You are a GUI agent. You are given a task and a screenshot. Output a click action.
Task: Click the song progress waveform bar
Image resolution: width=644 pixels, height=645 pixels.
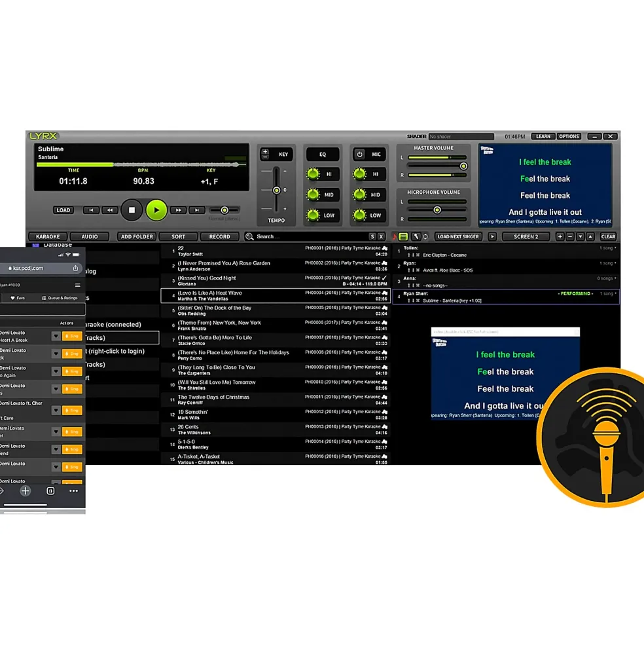[x=141, y=164]
